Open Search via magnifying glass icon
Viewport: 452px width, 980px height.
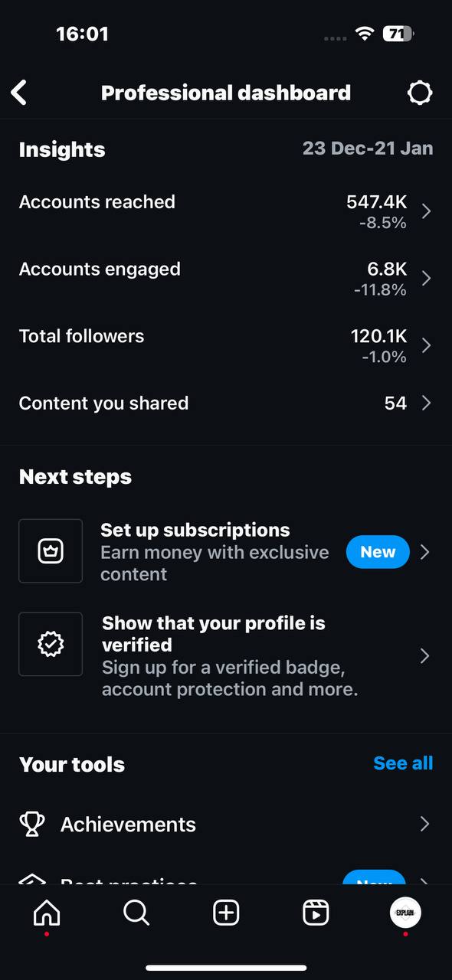pyautogui.click(x=136, y=913)
